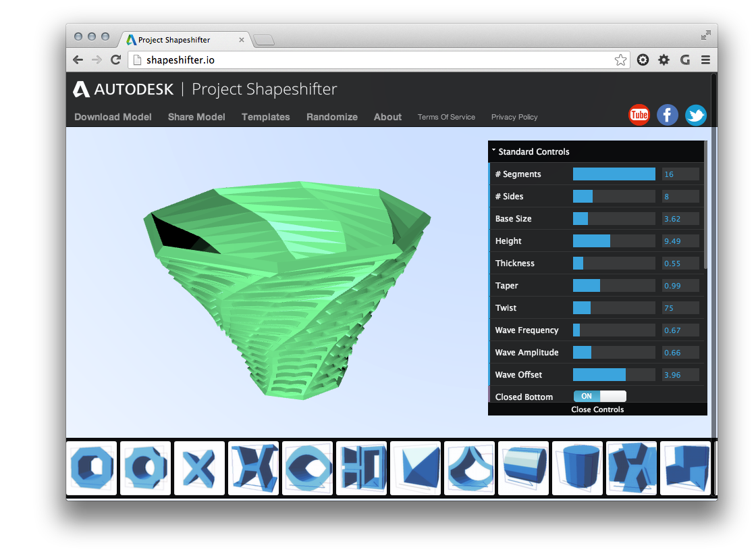The width and height of the screenshot is (756, 554).
Task: Reload the page with browser refresh icon
Action: click(115, 60)
